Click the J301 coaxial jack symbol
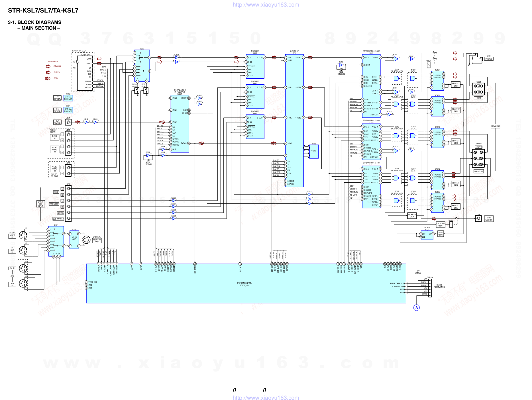This screenshot has height=400, width=532. [68, 122]
